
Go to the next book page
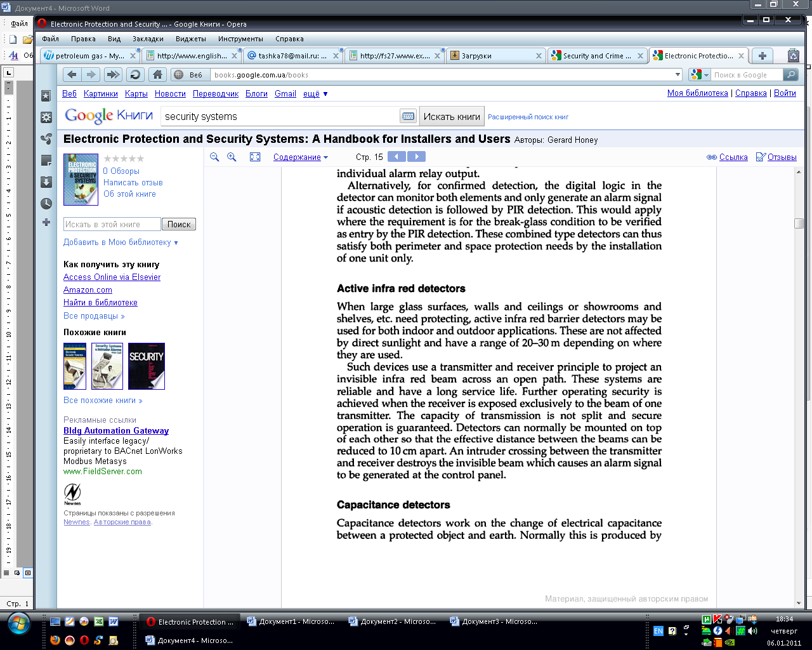click(x=416, y=156)
